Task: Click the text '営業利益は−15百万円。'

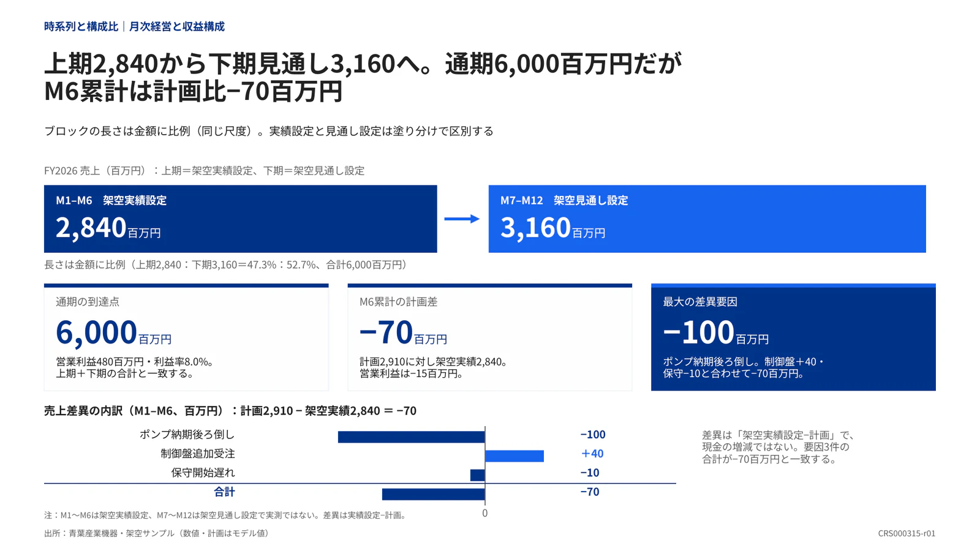Action: point(412,373)
